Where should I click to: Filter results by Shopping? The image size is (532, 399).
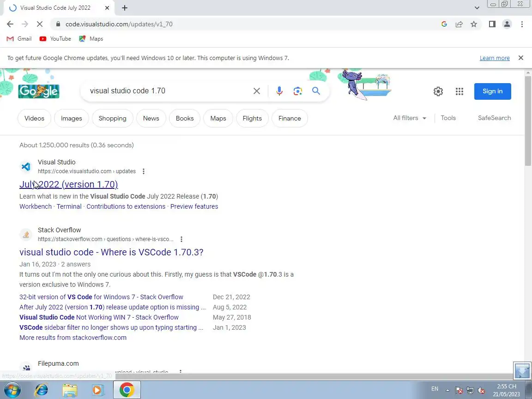(112, 118)
